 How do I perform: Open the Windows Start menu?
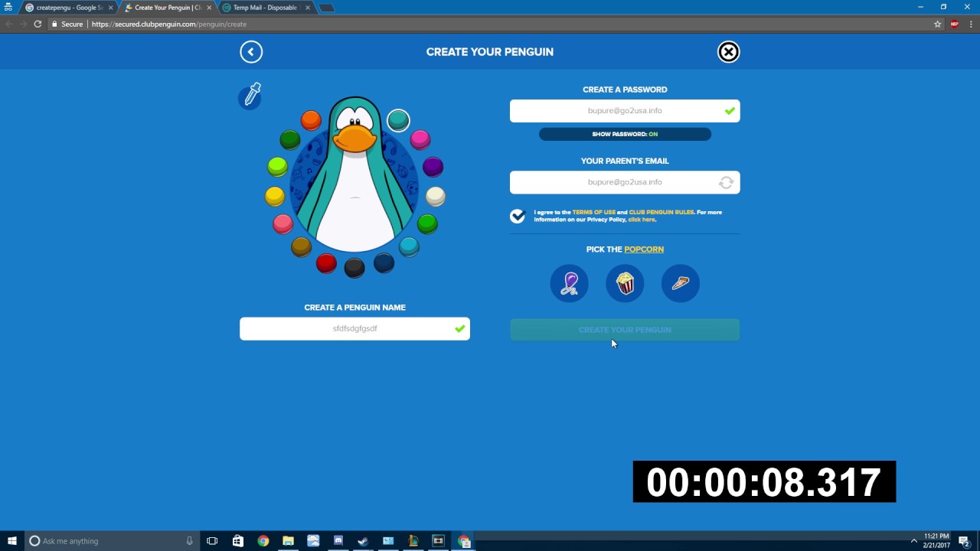click(11, 541)
